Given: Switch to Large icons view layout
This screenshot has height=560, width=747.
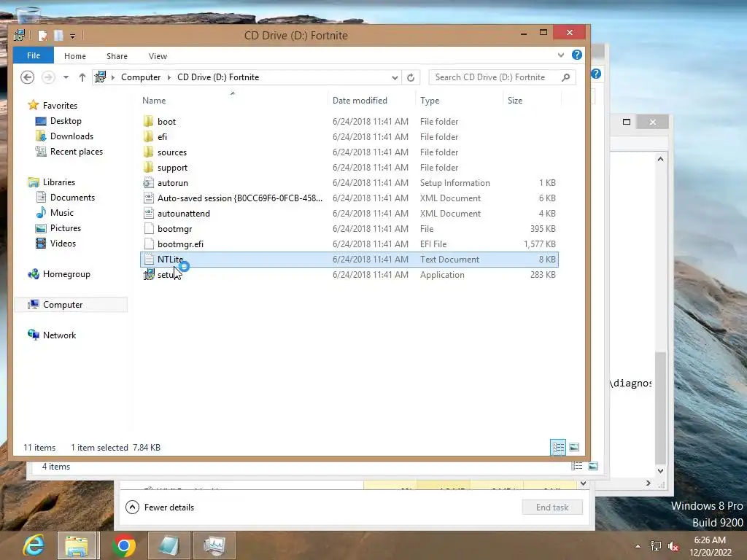Looking at the screenshot, I should tap(574, 447).
